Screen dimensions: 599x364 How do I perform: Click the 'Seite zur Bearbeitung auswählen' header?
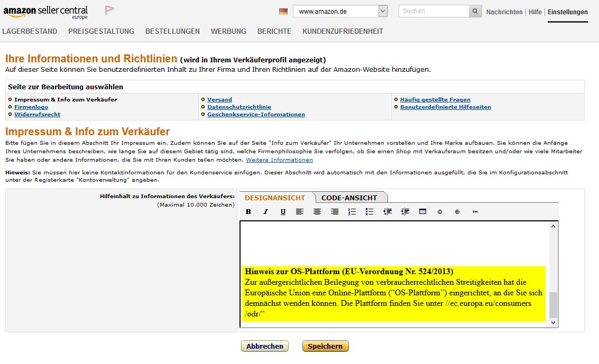66,87
